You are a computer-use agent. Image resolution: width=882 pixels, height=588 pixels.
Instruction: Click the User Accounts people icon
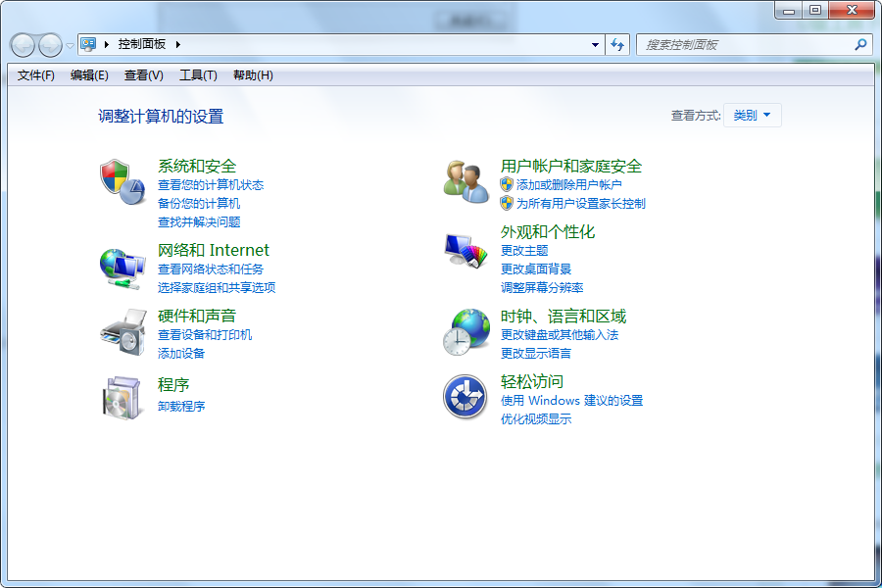pos(465,181)
